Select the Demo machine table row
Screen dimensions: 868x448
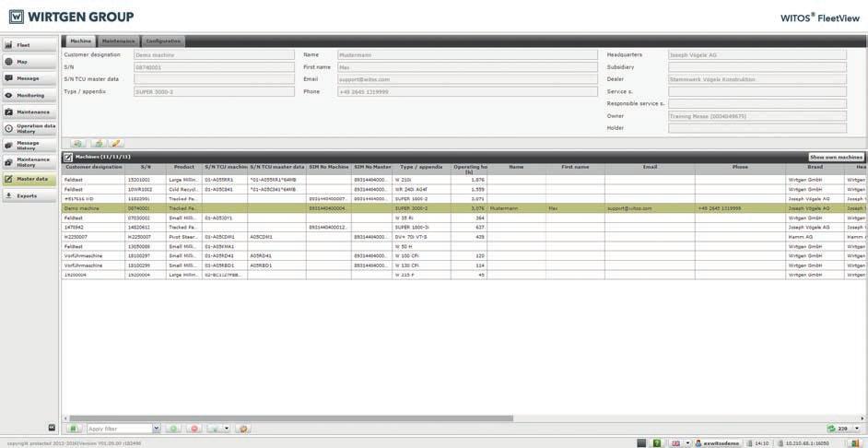click(x=463, y=208)
